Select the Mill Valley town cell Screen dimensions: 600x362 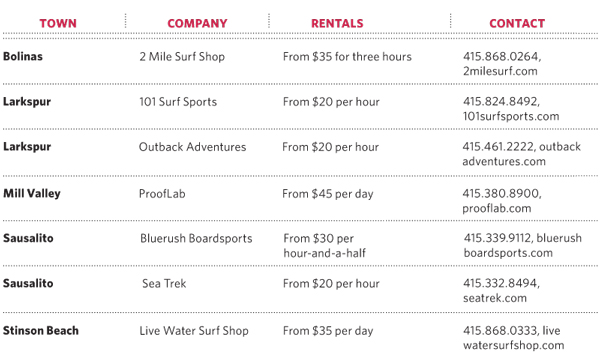coord(32,194)
